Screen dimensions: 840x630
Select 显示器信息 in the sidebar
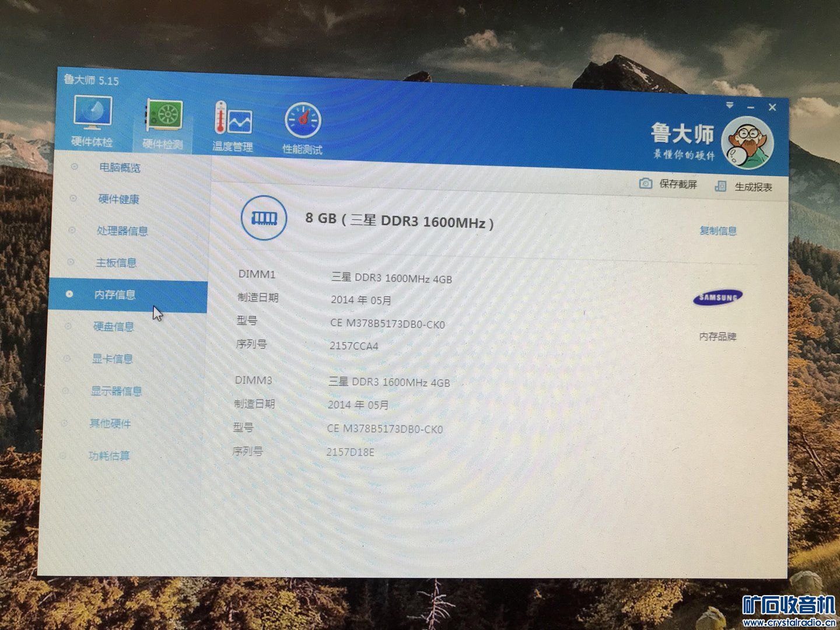116,391
